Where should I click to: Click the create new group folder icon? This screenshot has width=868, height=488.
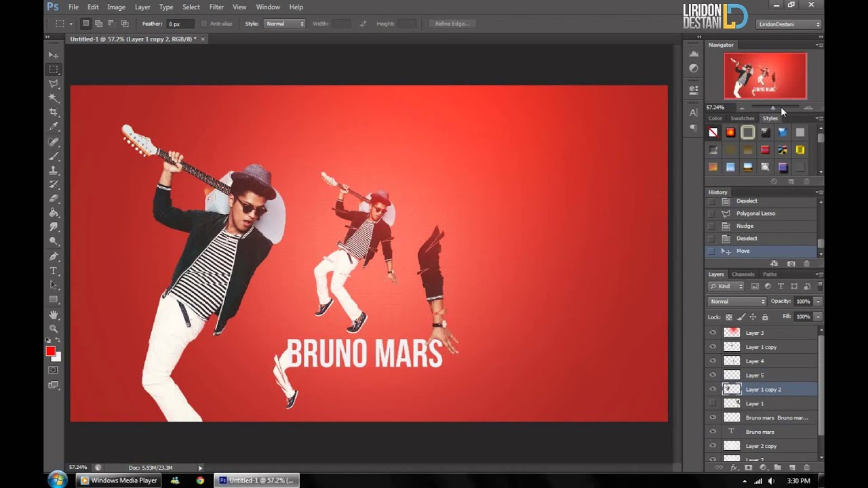778,468
